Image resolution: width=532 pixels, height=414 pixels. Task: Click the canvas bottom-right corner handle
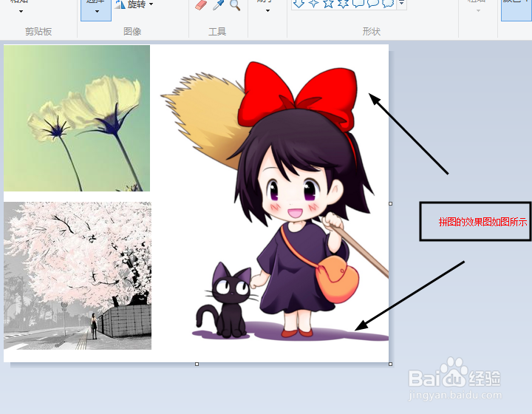pyautogui.click(x=391, y=364)
